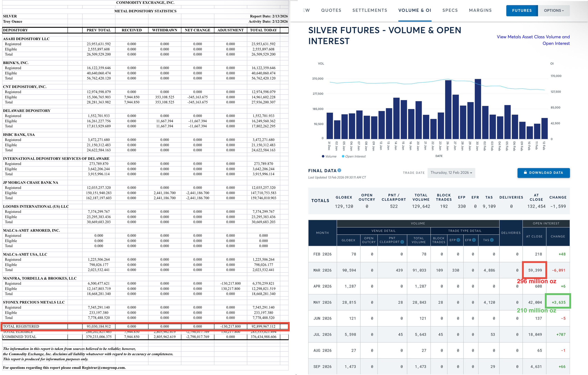Click the info icon next to FINAL DATA

(x=339, y=170)
